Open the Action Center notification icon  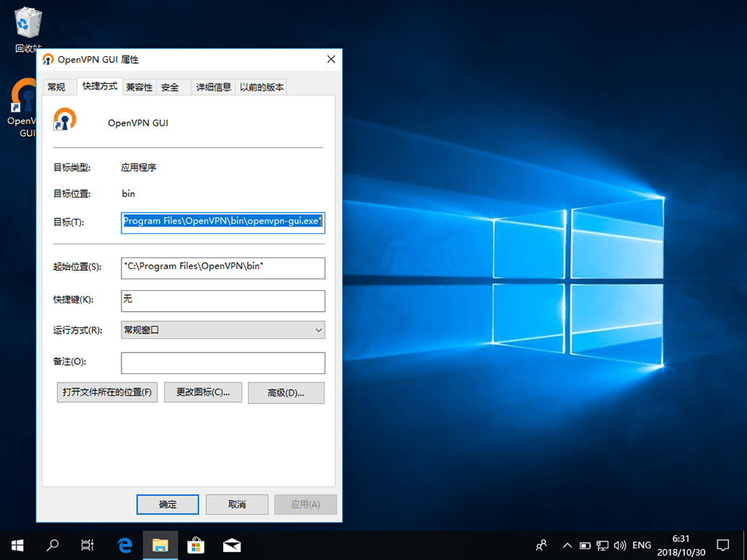(x=723, y=545)
